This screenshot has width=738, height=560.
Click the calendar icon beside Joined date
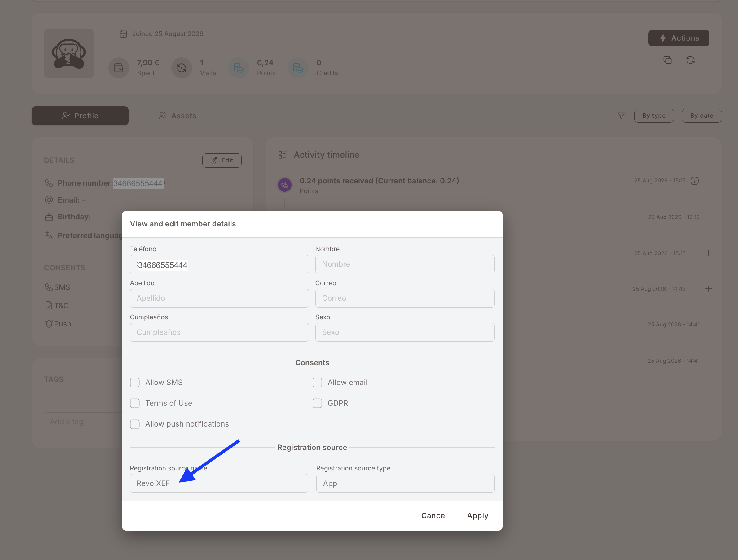[x=123, y=34]
